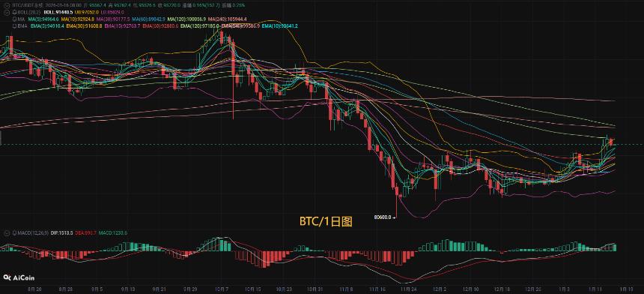Select the EMA(50):92880.6 value
This screenshot has height=294, width=644.
(x=160, y=26)
